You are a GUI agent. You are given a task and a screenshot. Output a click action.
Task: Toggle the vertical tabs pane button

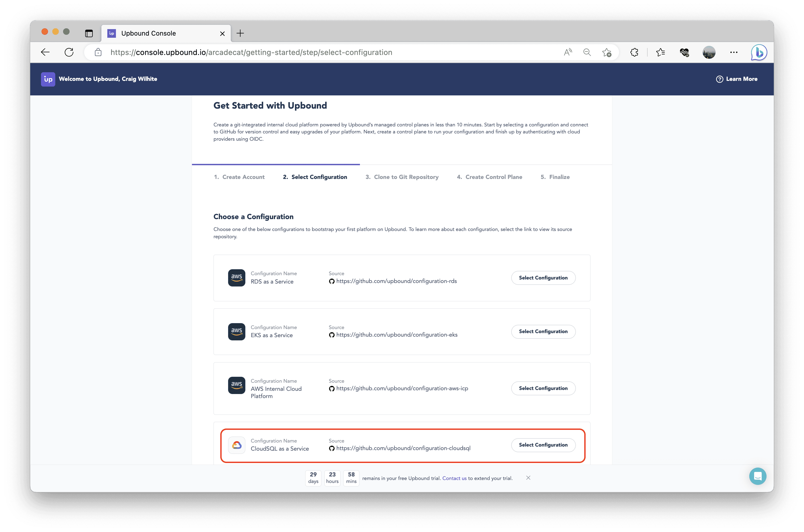point(89,33)
